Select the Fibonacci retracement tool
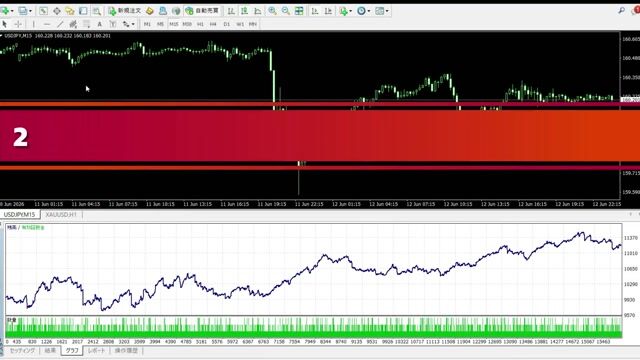Viewport: 640px width, 360px height. pyautogui.click(x=86, y=24)
